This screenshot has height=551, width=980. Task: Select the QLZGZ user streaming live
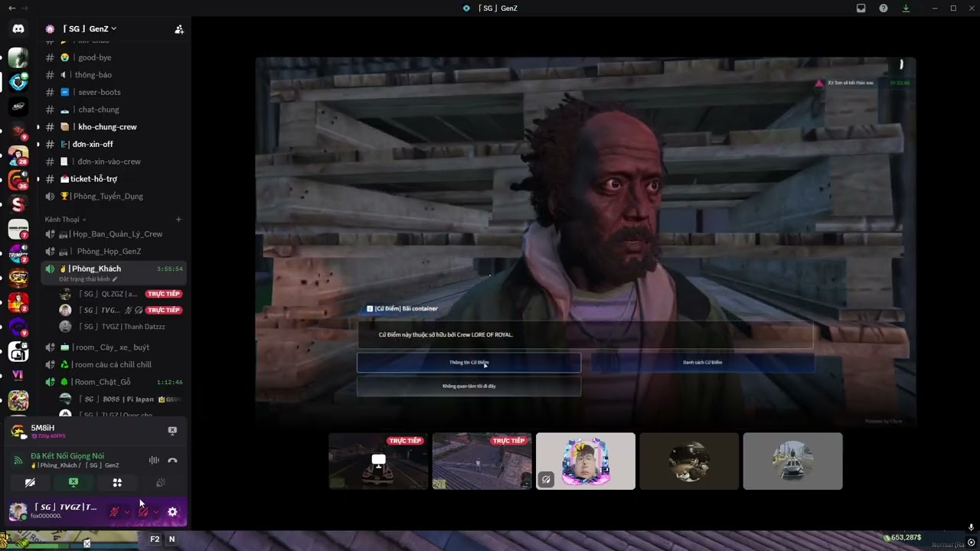coord(121,294)
